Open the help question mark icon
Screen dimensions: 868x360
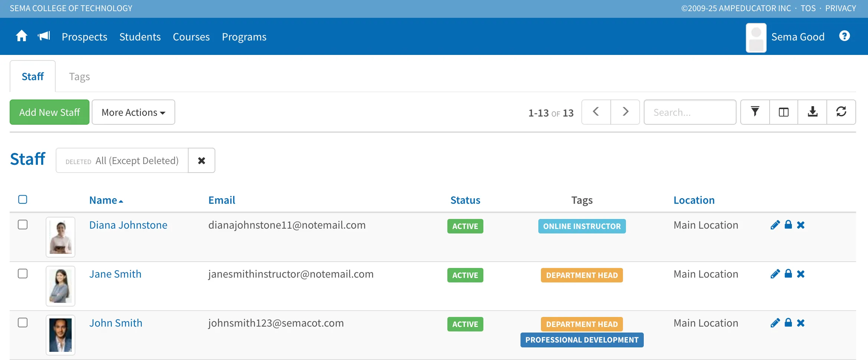845,36
